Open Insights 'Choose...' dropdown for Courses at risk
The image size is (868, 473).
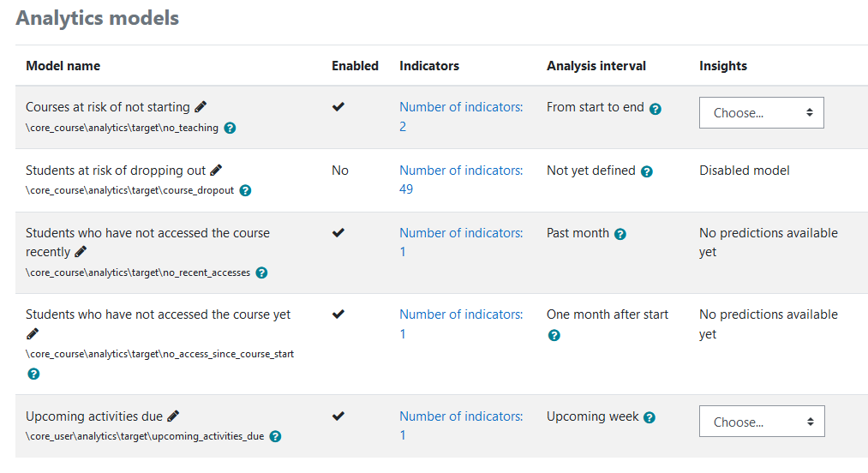click(761, 113)
